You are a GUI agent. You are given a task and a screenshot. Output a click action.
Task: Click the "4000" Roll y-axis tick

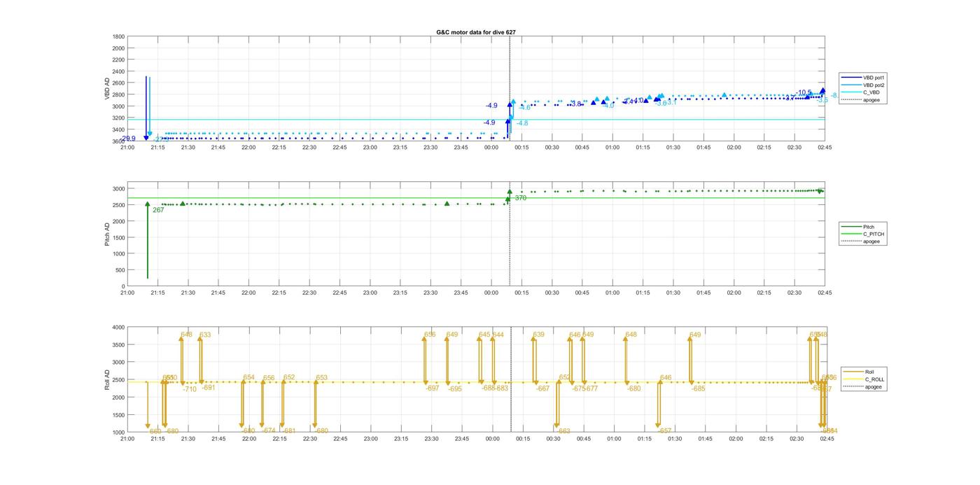coord(119,328)
